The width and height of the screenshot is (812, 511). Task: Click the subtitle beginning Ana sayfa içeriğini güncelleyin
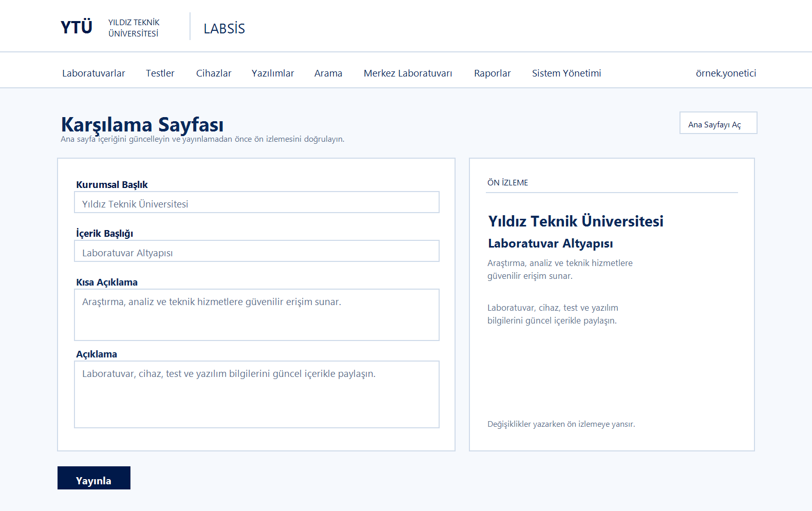pos(202,139)
